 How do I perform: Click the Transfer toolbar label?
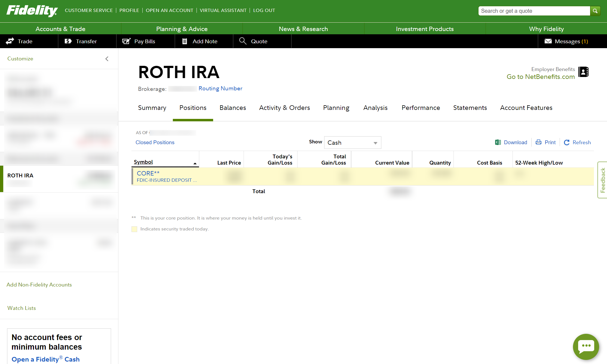point(86,41)
